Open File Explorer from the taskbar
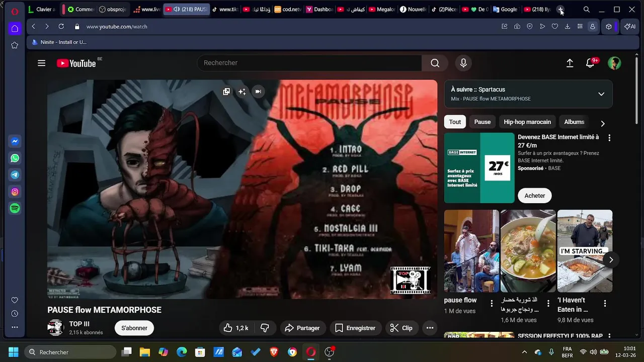The image size is (644, 362). click(145, 352)
